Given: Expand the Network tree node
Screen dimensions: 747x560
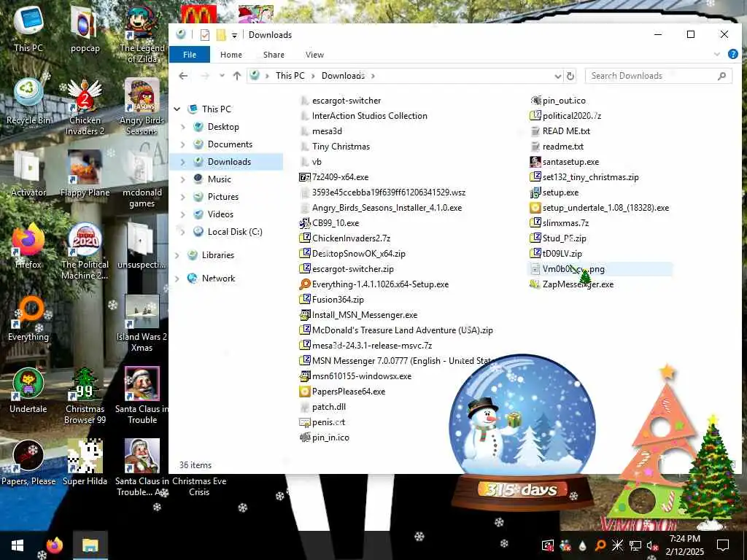Looking at the screenshot, I should pos(177,279).
